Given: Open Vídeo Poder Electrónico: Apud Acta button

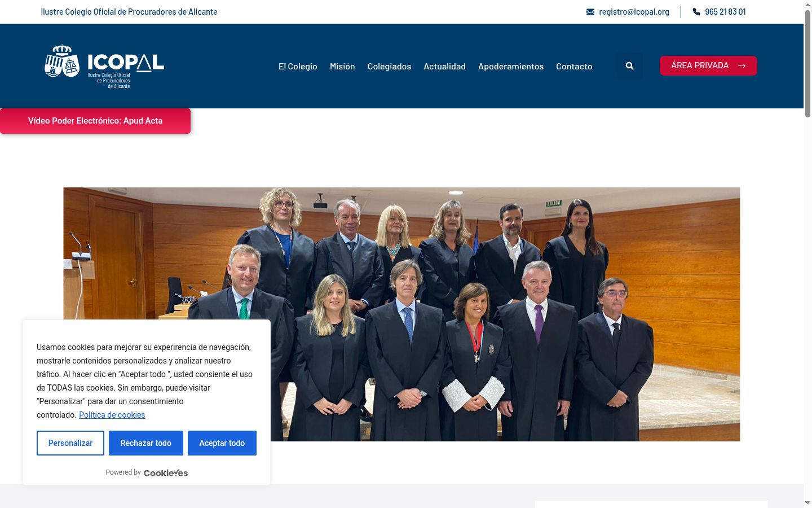Looking at the screenshot, I should [95, 121].
